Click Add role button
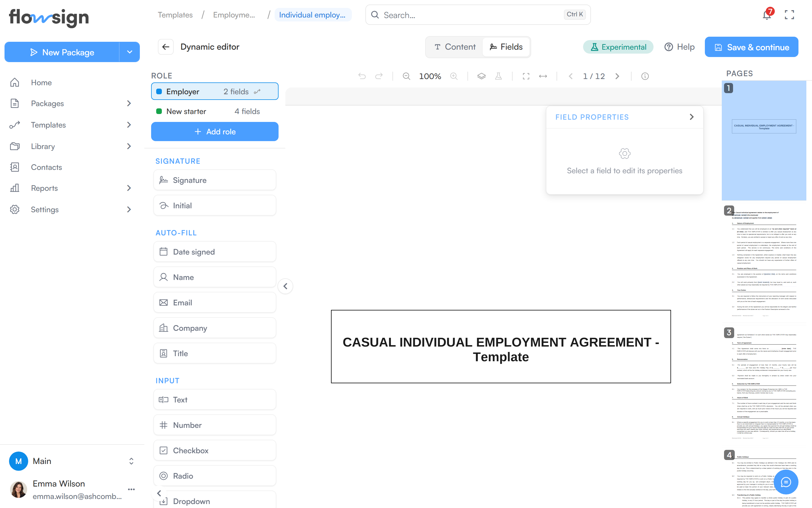The image size is (812, 508). tap(215, 131)
